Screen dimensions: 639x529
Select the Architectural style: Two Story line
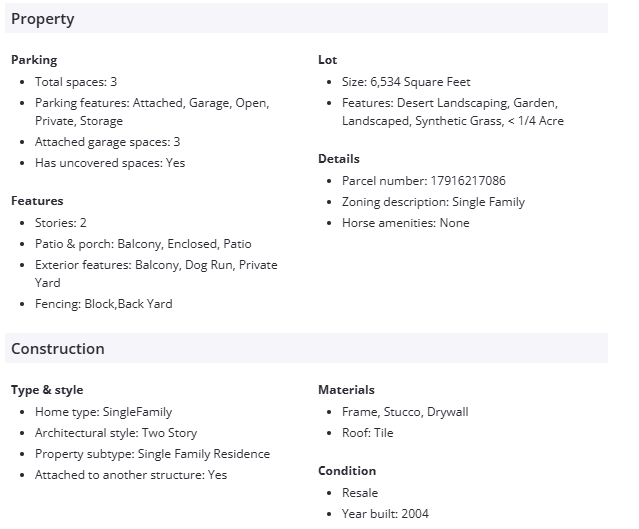[x=116, y=433]
